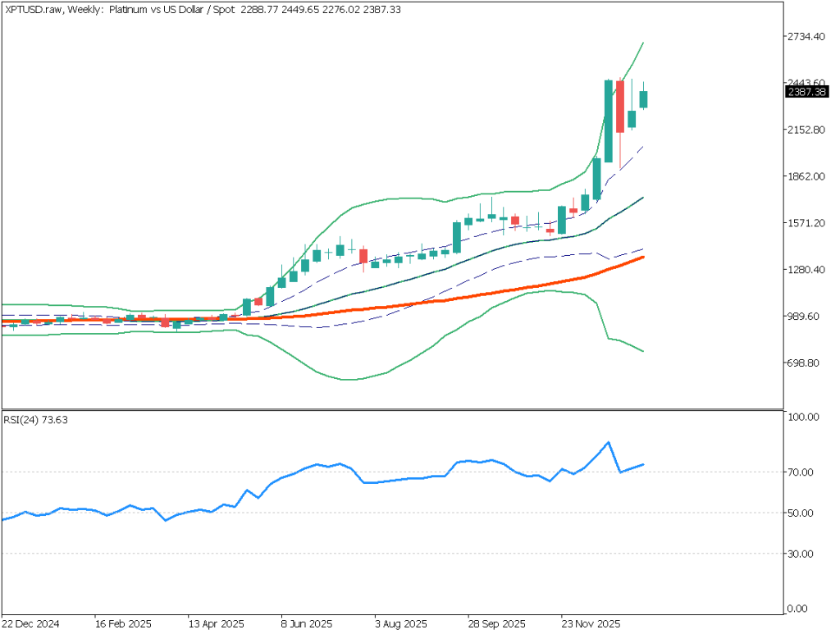The image size is (840, 634).
Task: Click the 23 Nov 2025 date label
Action: [591, 623]
